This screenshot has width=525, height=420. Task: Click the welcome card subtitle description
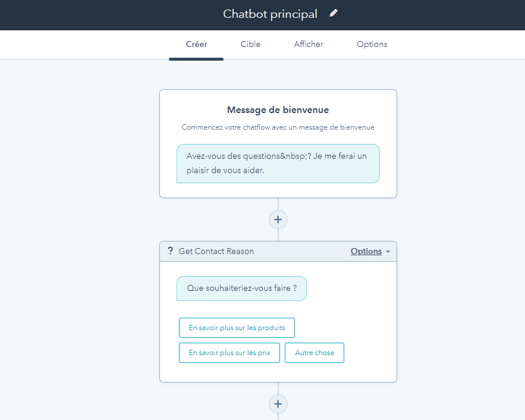[x=278, y=127]
